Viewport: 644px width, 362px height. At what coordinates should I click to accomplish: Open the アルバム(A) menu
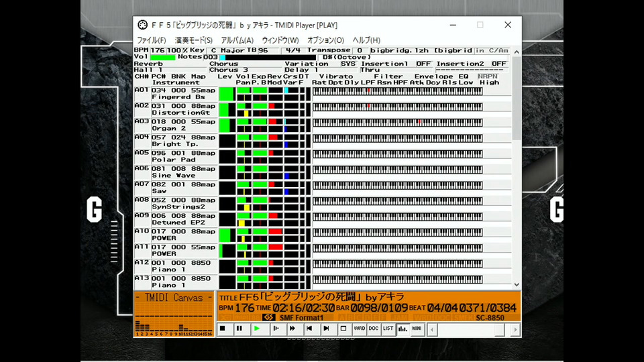click(237, 40)
